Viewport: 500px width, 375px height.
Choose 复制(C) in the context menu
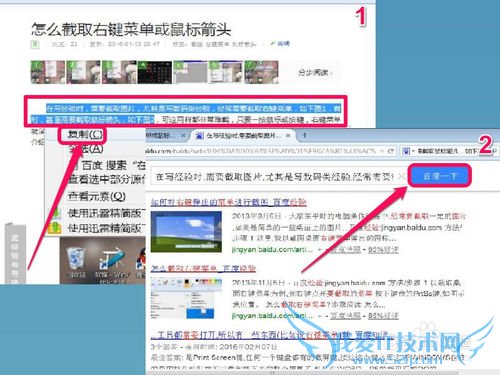tap(85, 134)
